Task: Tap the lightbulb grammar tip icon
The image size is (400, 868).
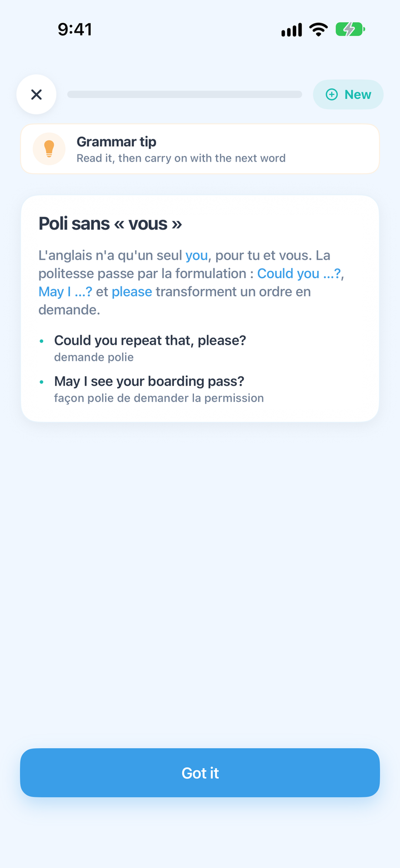Action: coord(49,149)
